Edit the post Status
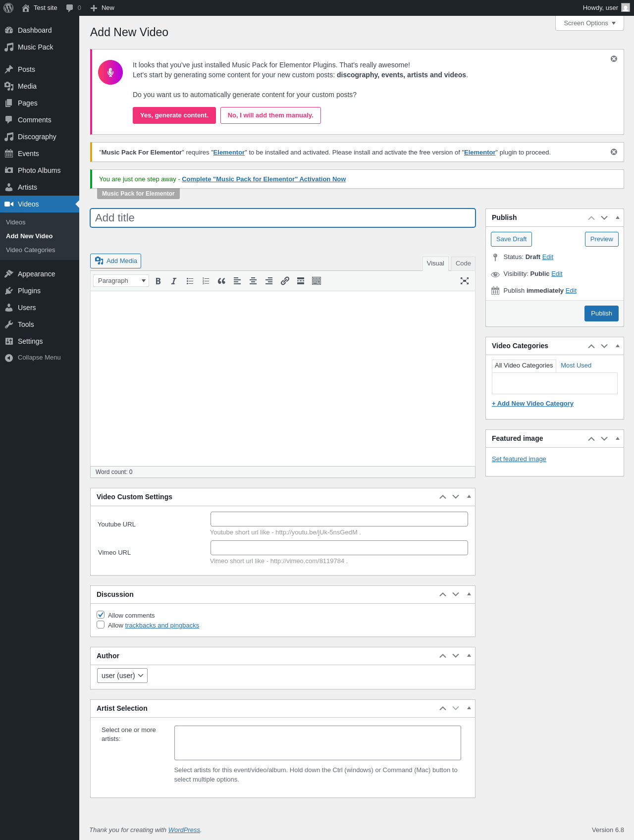 tap(548, 257)
